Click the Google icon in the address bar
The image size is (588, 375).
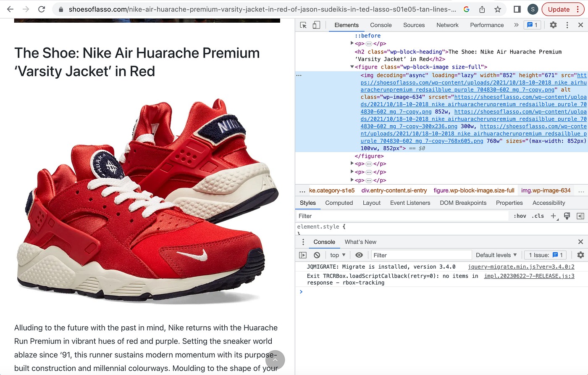tap(466, 9)
